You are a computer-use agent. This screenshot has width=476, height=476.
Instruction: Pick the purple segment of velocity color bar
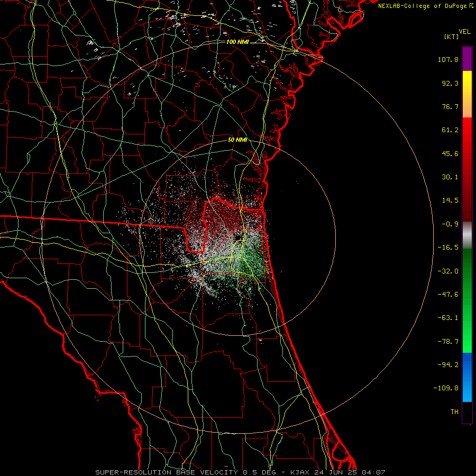point(467,59)
